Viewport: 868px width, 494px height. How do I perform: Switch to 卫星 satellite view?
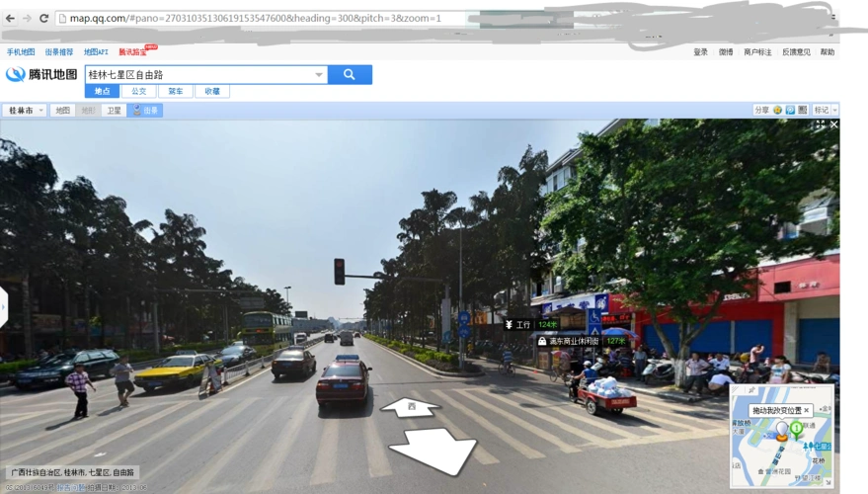114,111
